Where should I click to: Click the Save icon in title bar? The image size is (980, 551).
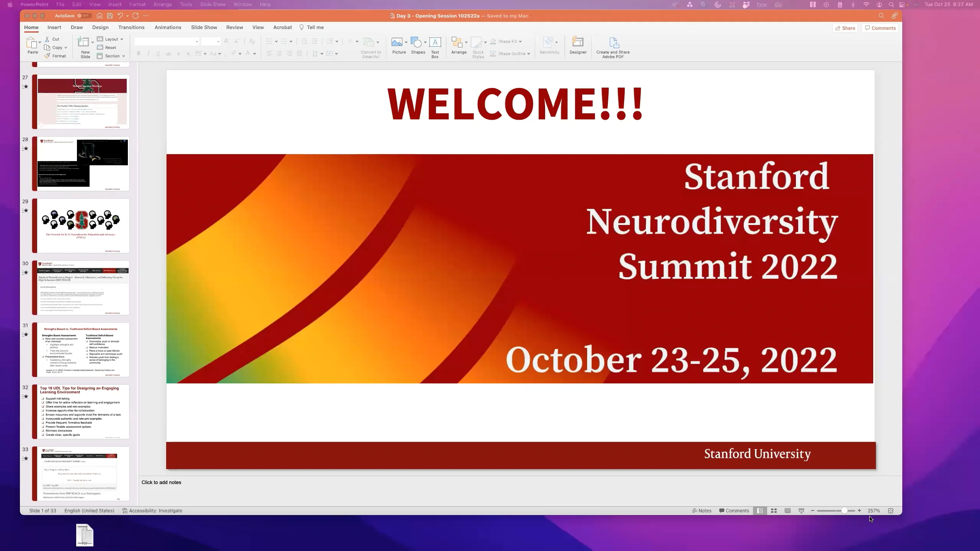110,16
